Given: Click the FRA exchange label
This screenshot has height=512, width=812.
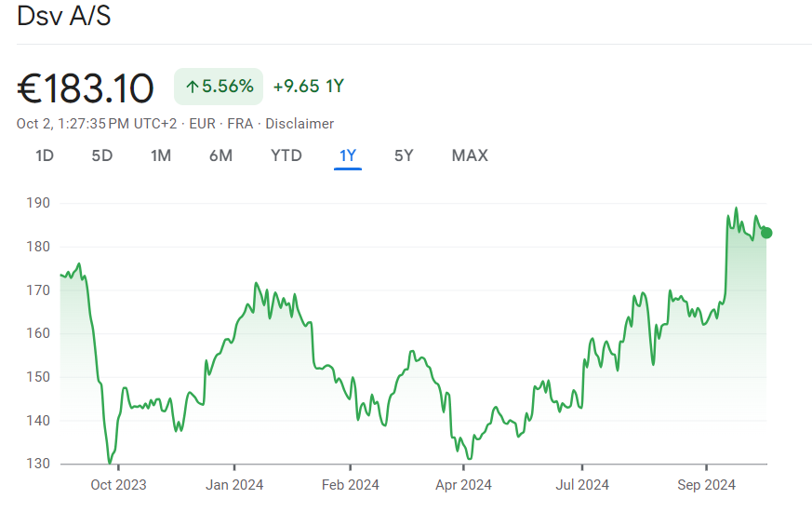Looking at the screenshot, I should point(240,124).
